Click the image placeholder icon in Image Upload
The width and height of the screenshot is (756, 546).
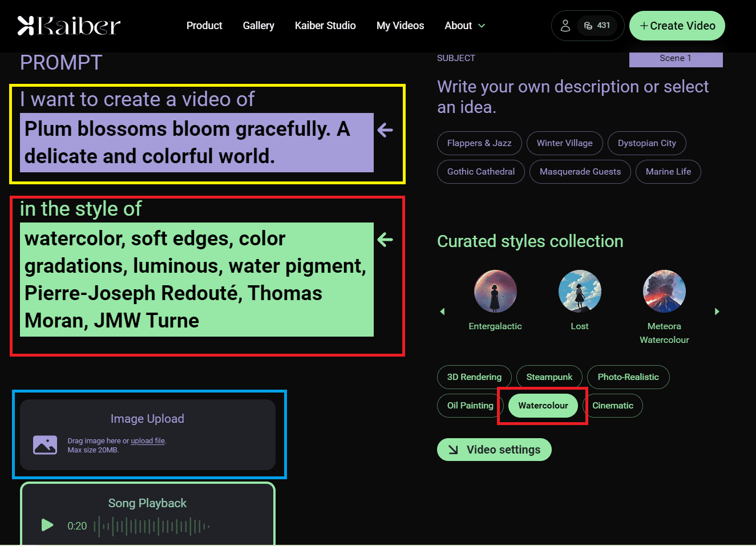point(45,445)
